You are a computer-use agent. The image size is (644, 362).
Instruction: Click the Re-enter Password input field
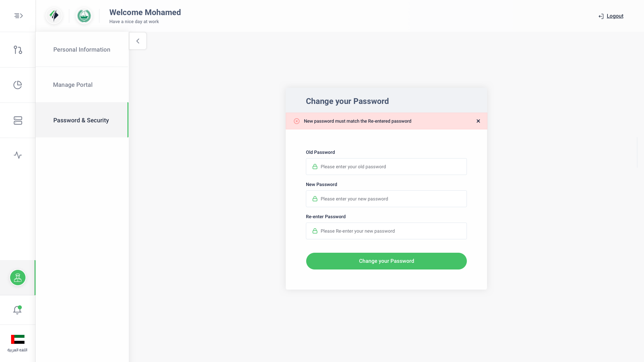point(386,231)
